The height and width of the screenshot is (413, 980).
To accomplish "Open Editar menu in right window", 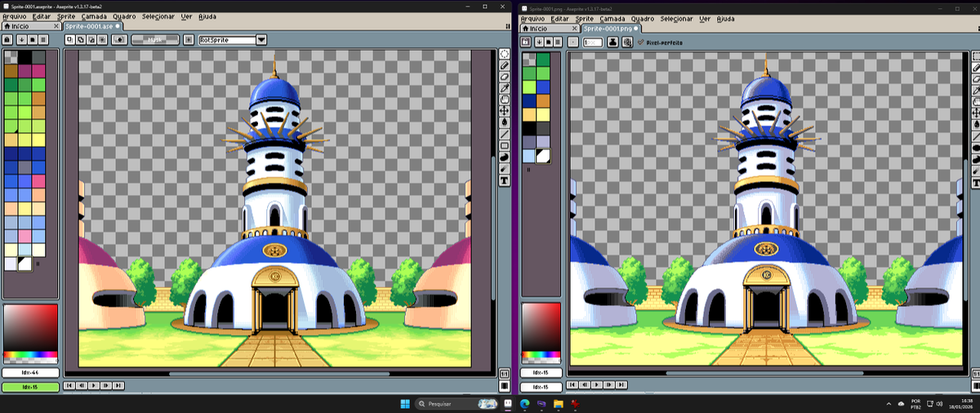I will pyautogui.click(x=559, y=18).
